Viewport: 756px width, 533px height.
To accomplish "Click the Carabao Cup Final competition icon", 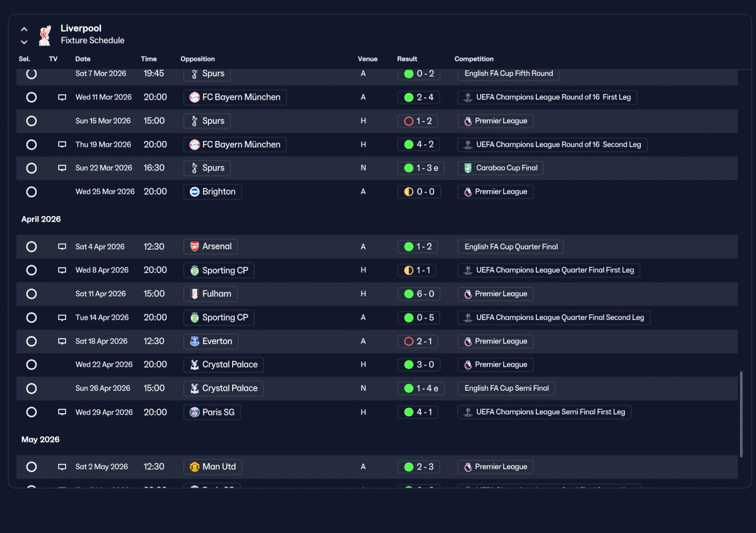I will tap(468, 168).
